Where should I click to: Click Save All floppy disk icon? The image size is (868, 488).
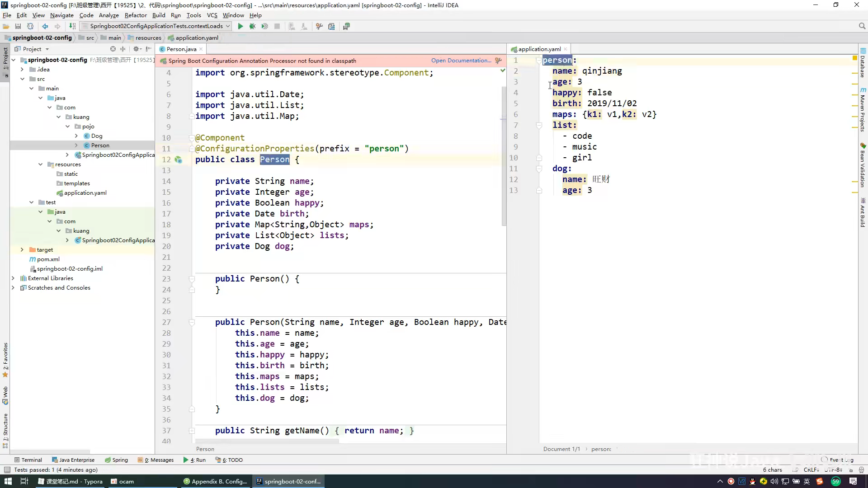(x=18, y=26)
